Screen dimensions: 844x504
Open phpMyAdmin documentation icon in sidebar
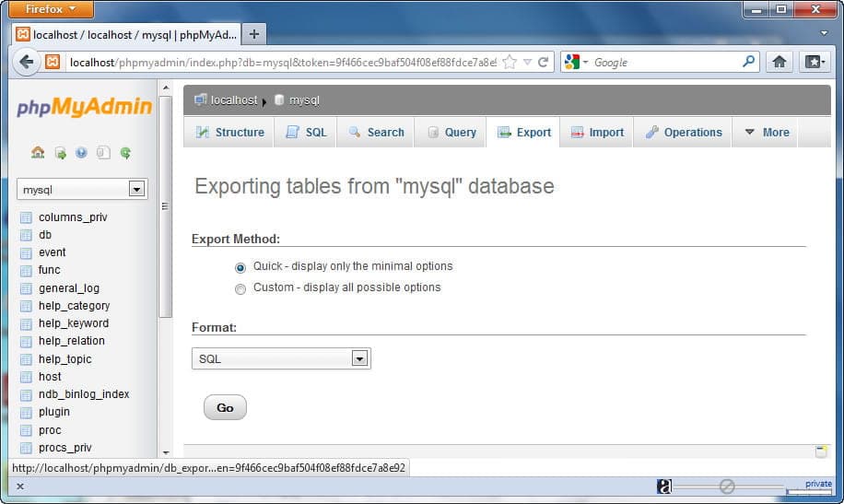(x=81, y=153)
